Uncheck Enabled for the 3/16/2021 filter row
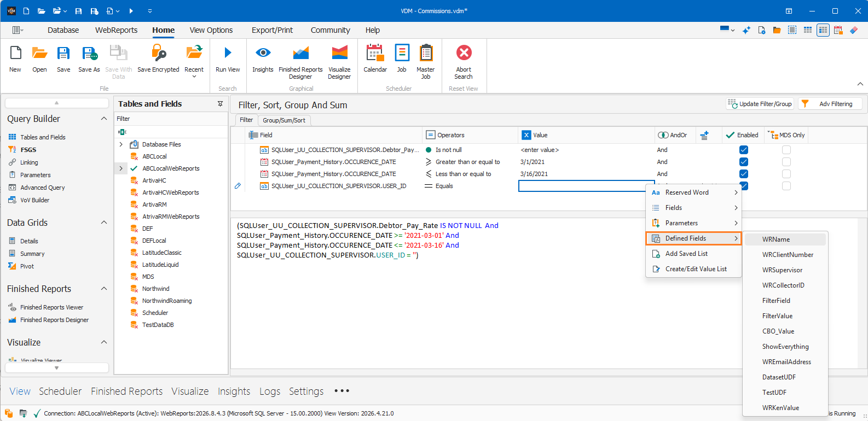 [x=743, y=174]
